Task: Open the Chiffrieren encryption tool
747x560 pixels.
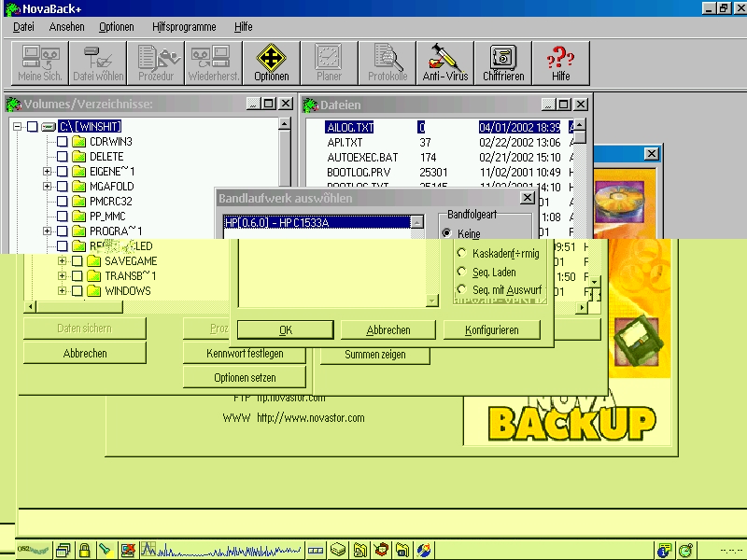Action: 503,63
